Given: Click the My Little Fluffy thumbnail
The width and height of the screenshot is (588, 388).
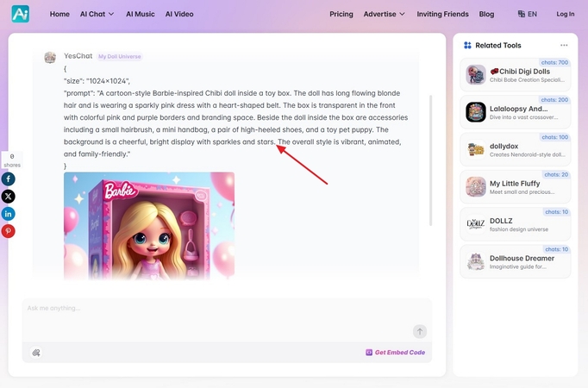Looking at the screenshot, I should [x=476, y=187].
